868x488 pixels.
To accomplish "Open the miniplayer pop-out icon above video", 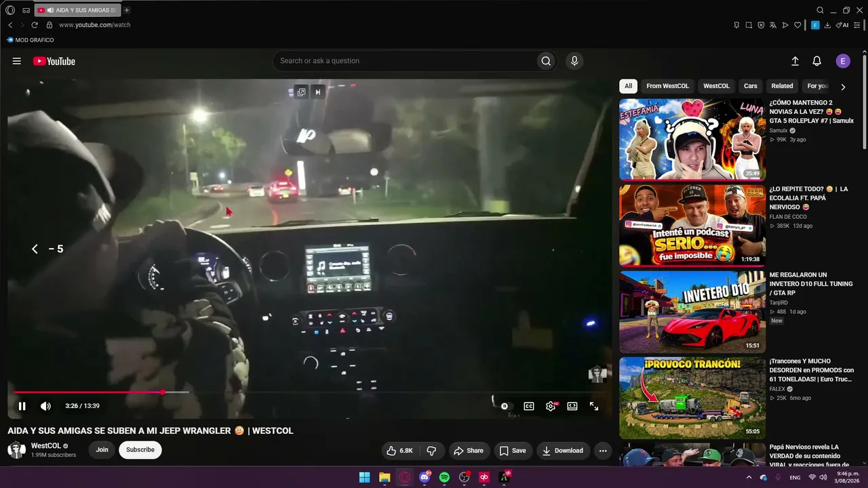I will (301, 92).
